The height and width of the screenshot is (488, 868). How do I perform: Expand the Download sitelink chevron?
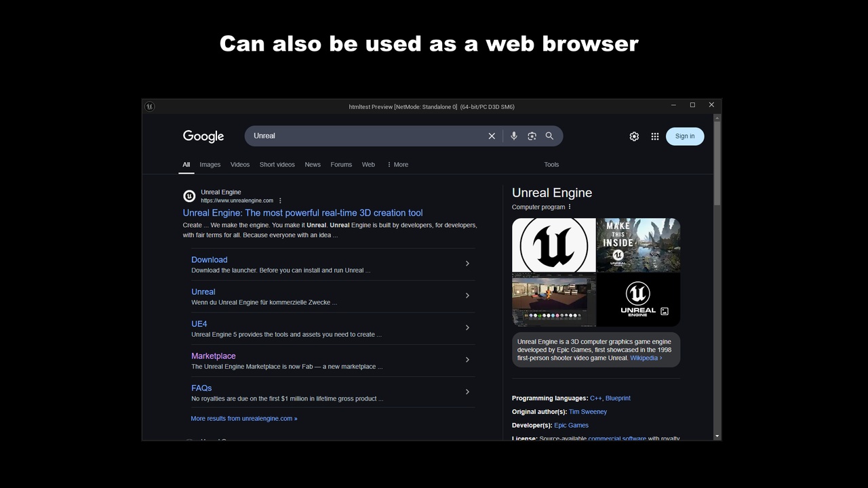[467, 263]
